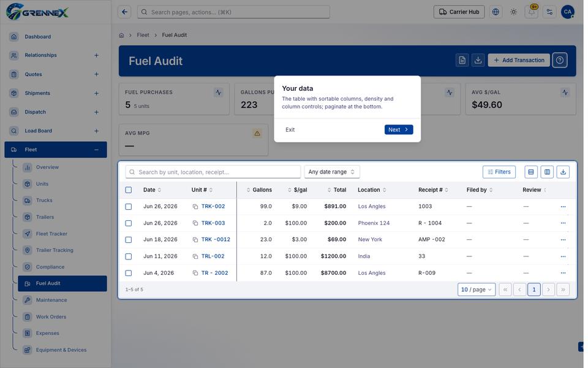Open the notifications bell
Image resolution: width=588 pixels, height=368 pixels.
point(532,12)
